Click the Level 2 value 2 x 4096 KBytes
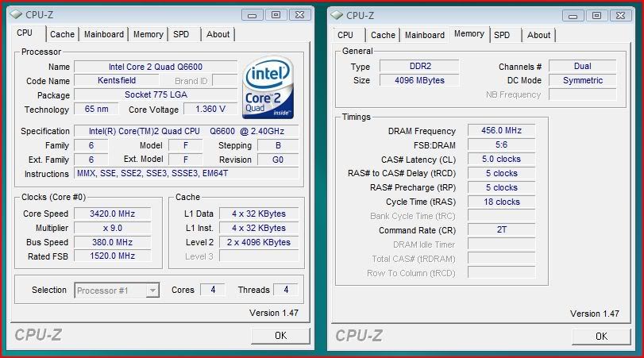Image resolution: width=644 pixels, height=358 pixels. (259, 242)
